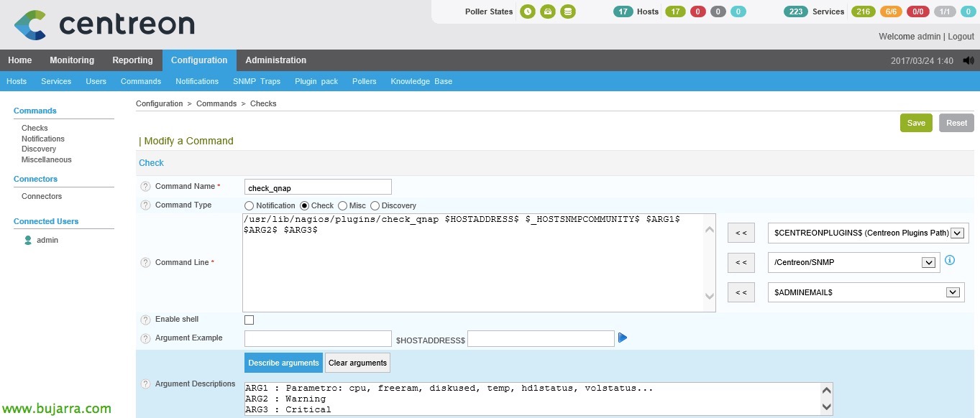Open the /Centreon/SNMP plugin dropdown
The width and height of the screenshot is (980, 418).
coord(854,263)
